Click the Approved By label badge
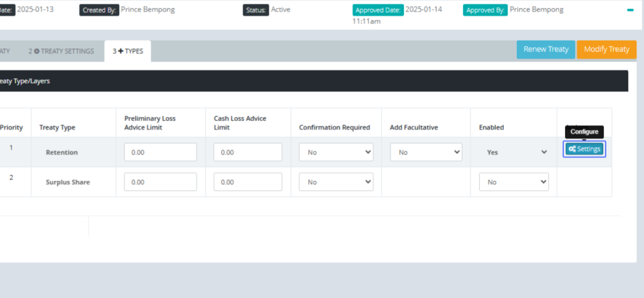644x298 pixels. (x=485, y=10)
